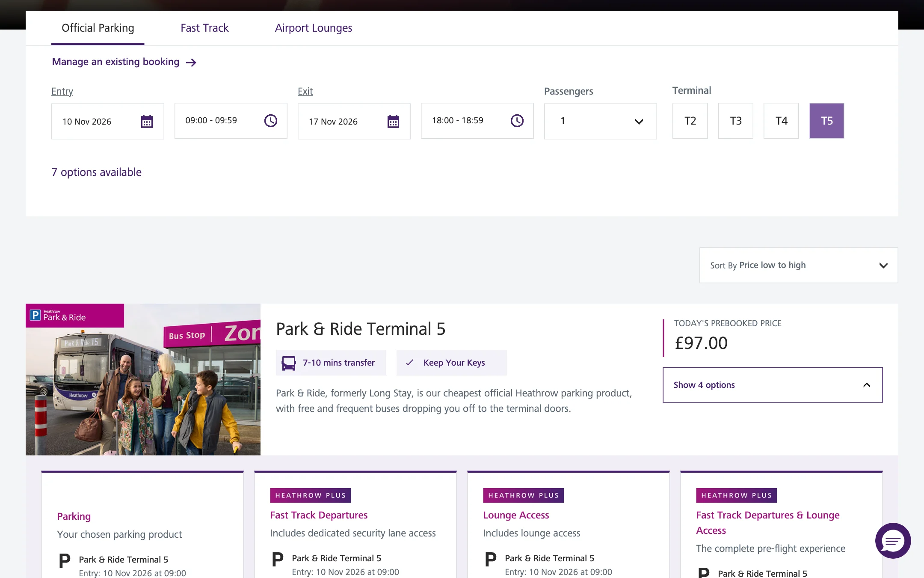Click the parking P icon in Parking card
The width and height of the screenshot is (924, 578).
65,560
